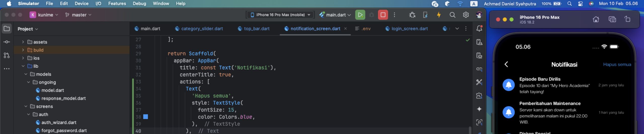Image resolution: width=644 pixels, height=134 pixels.
Task: Open the IDE settings gear
Action: pyautogui.click(x=466, y=15)
